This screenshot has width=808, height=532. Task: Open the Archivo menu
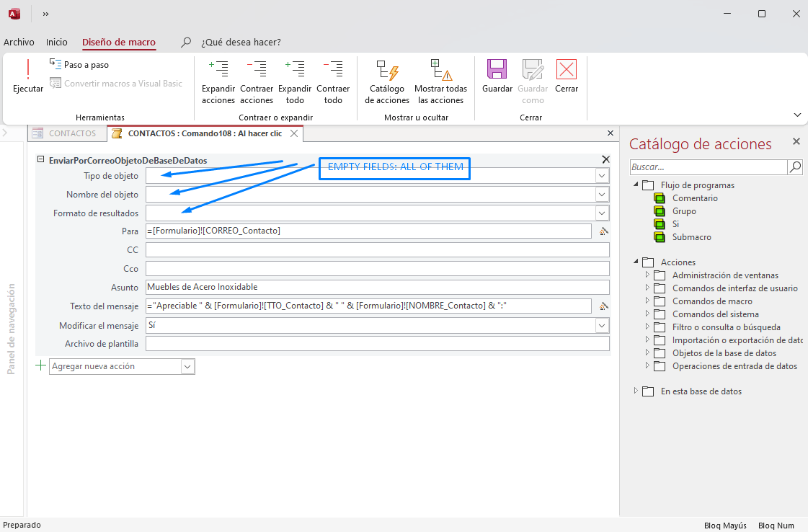point(19,43)
